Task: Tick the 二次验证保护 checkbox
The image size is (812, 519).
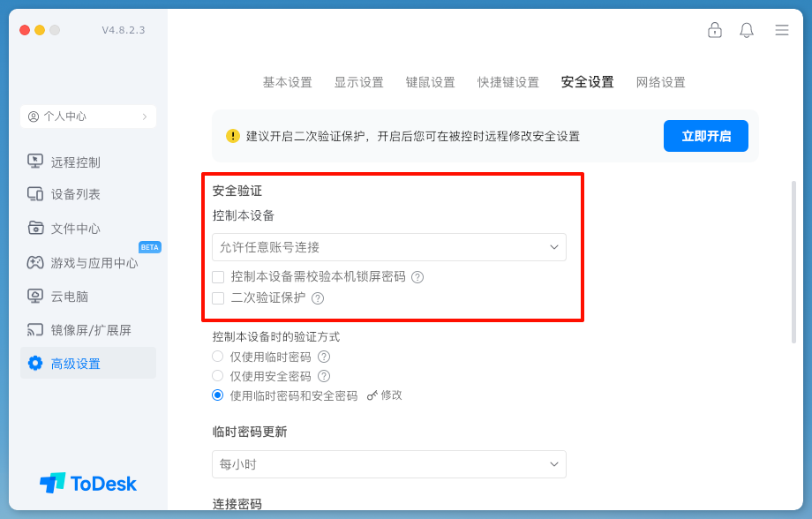Action: coord(218,298)
